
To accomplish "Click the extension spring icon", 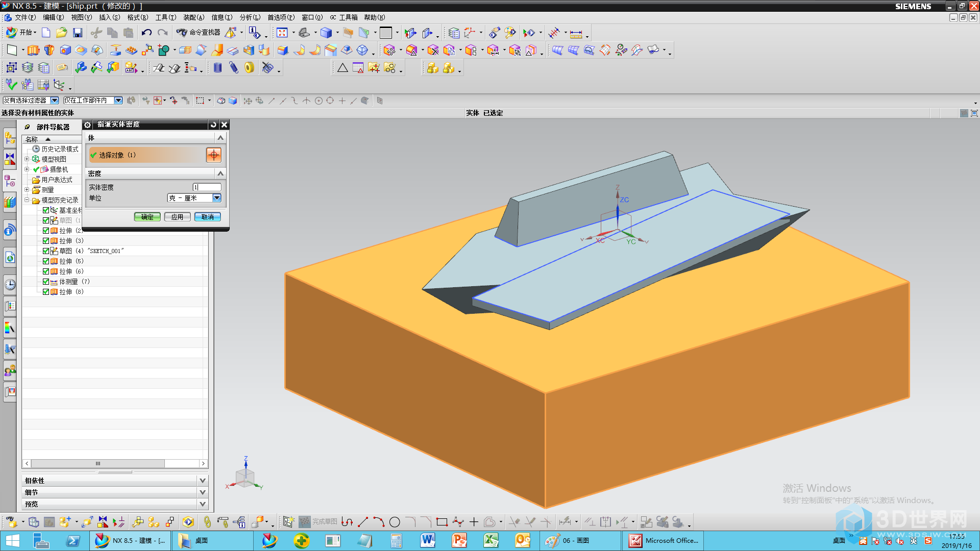I will click(233, 67).
